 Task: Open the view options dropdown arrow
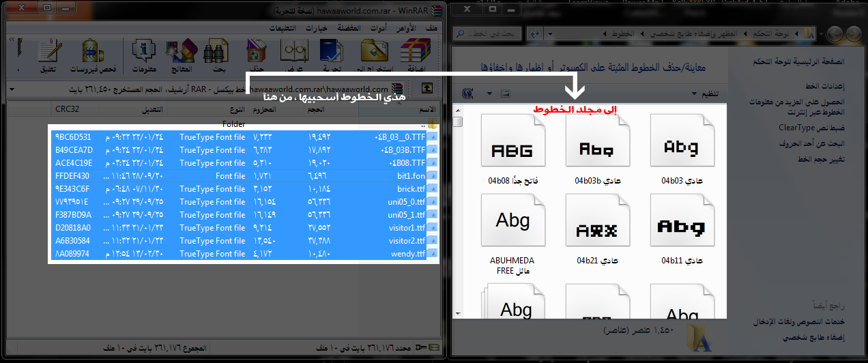489,93
